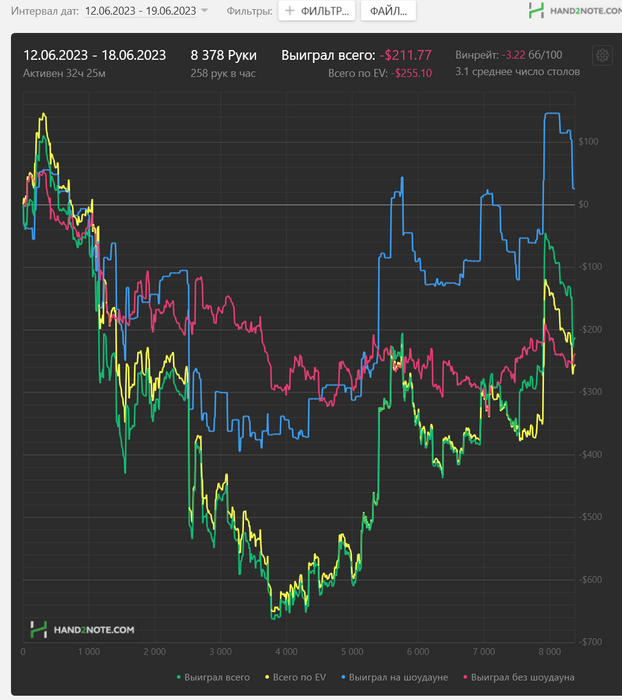Viewport: 622px width, 700px height.
Task: Click the Hand2Note logo at top right
Action: coord(575,11)
